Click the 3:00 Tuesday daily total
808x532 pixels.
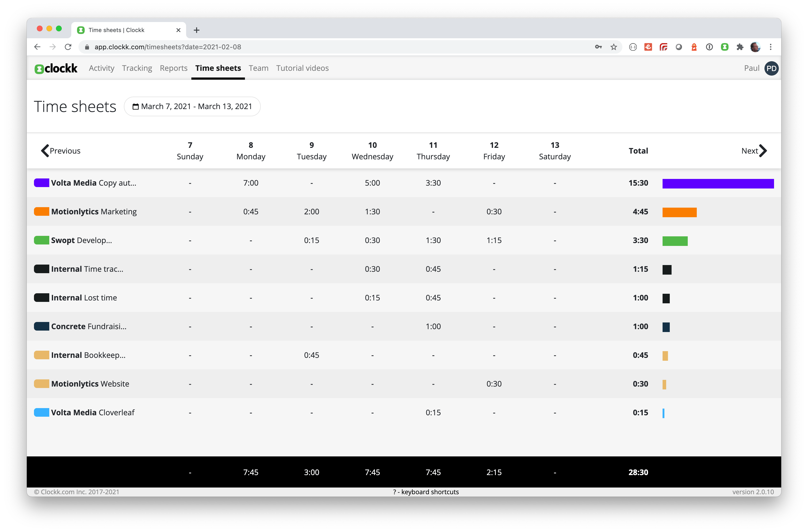(x=312, y=472)
